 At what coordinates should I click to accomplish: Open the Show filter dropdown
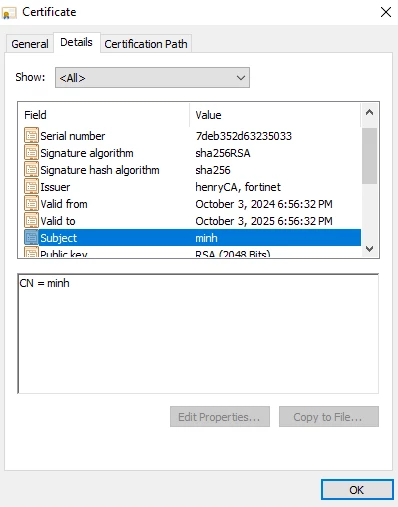pyautogui.click(x=152, y=78)
